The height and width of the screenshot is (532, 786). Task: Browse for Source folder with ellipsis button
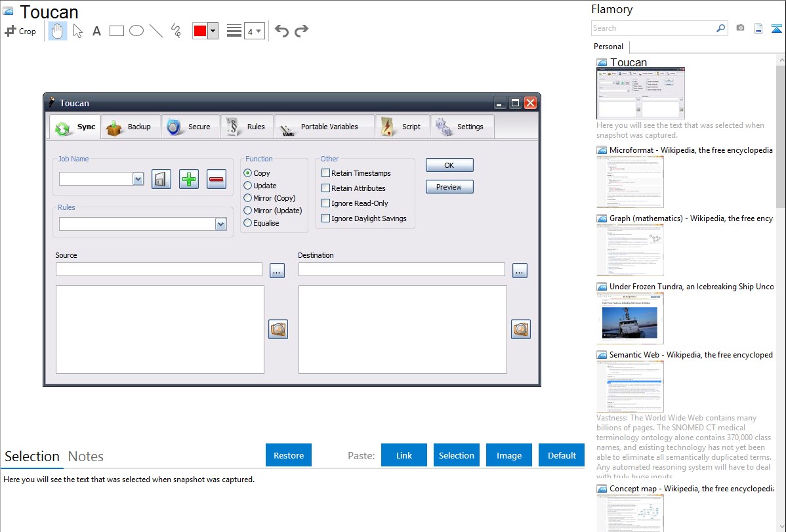pos(278,271)
